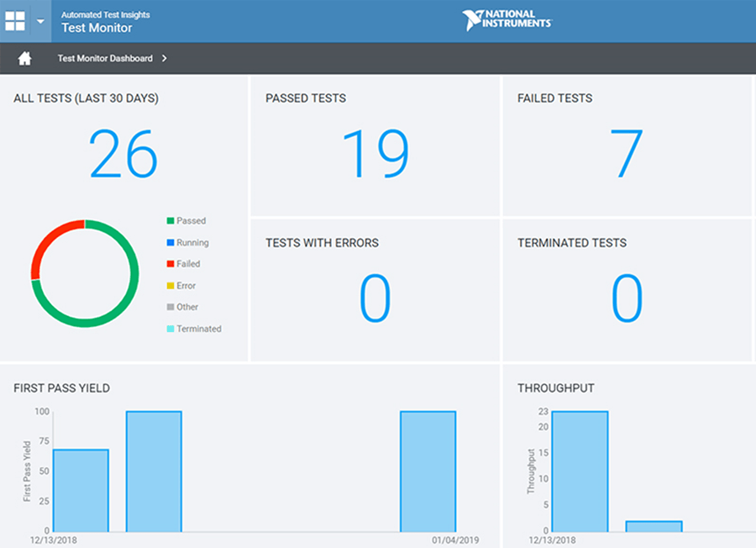Toggle the Failed series in legend

(x=187, y=264)
